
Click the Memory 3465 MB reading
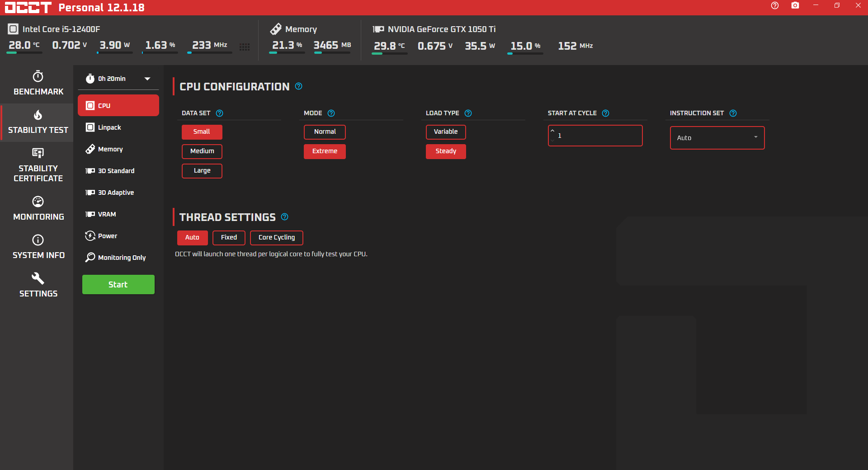(332, 45)
